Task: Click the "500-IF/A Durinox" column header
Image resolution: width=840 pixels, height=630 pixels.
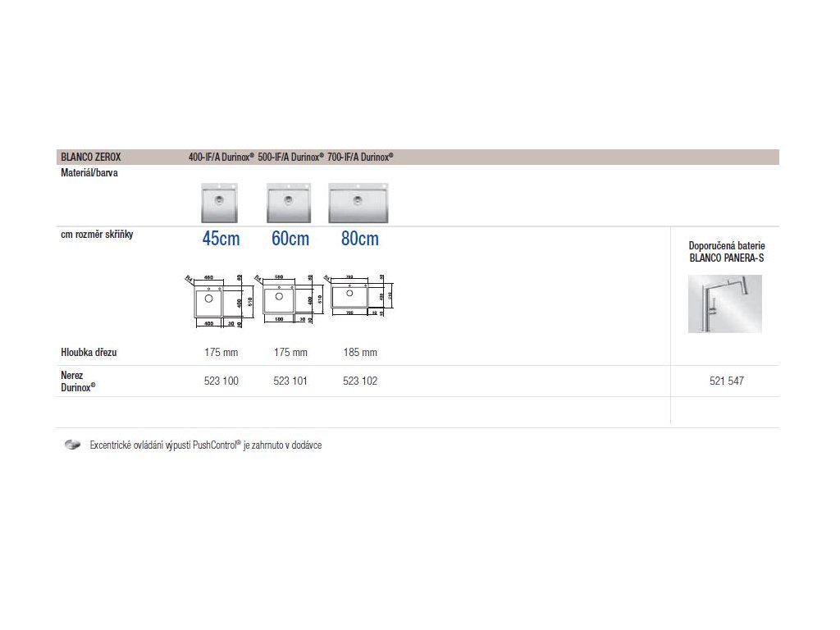Action: pyautogui.click(x=290, y=157)
